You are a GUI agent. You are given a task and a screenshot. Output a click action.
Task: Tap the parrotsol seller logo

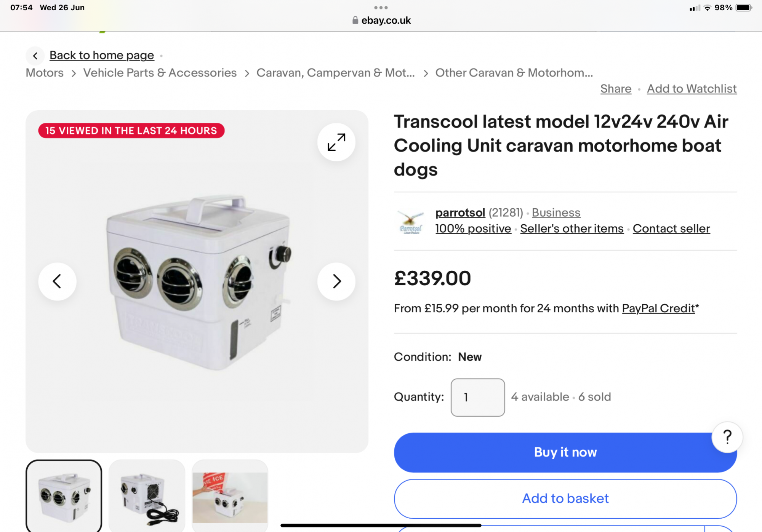[x=411, y=222]
